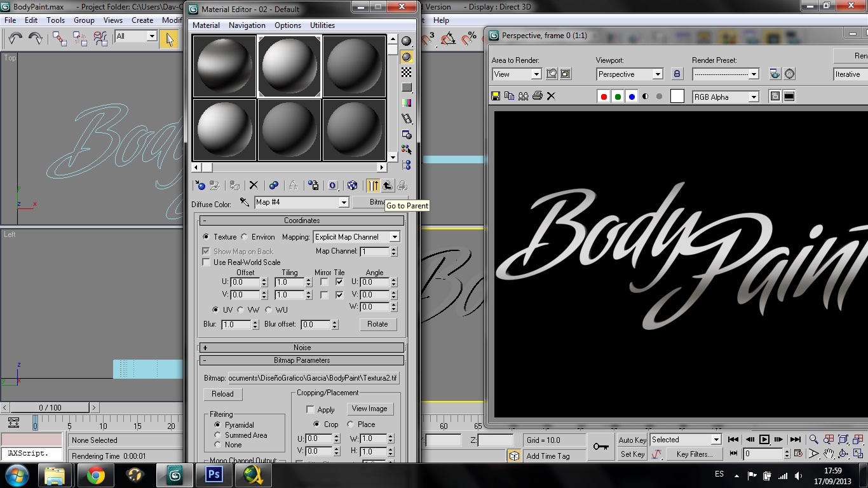Screen dimensions: 868x488
Task: Click Bitmap path button showing Textura2.tif
Action: tap(313, 378)
